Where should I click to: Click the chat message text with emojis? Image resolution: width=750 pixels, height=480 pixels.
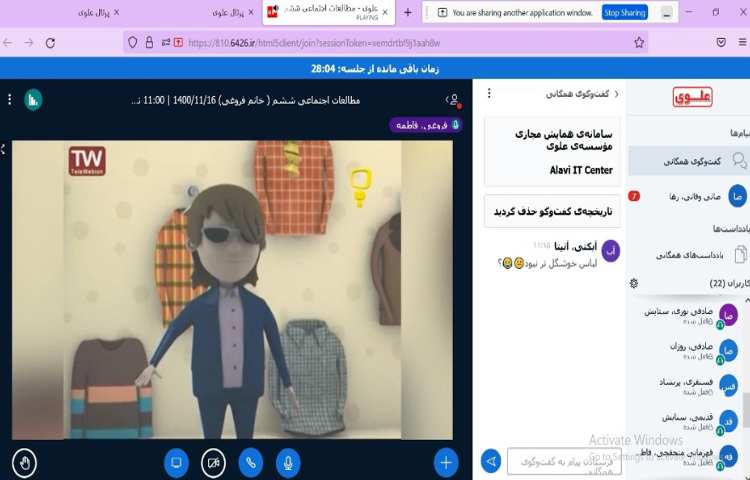(547, 263)
